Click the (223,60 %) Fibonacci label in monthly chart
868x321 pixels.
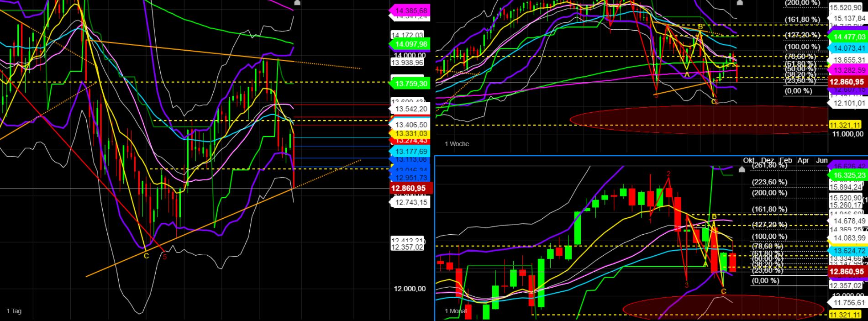coord(770,182)
